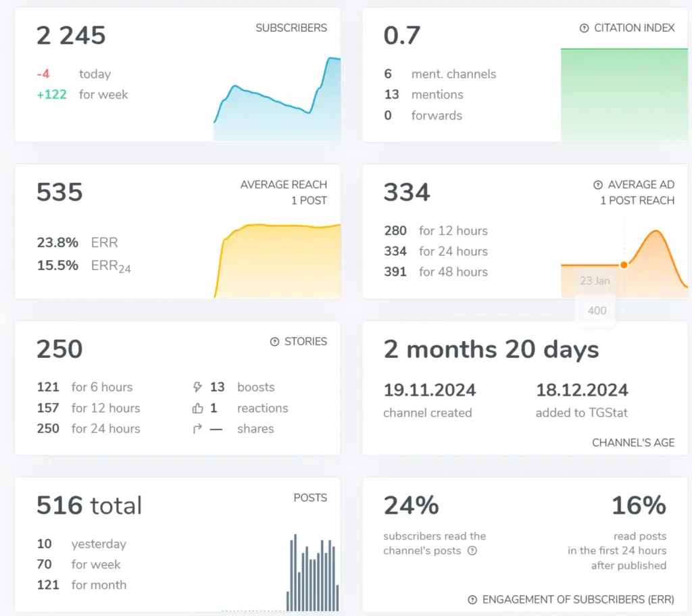
Task: Click the "forwards" row label
Action: [x=437, y=115]
